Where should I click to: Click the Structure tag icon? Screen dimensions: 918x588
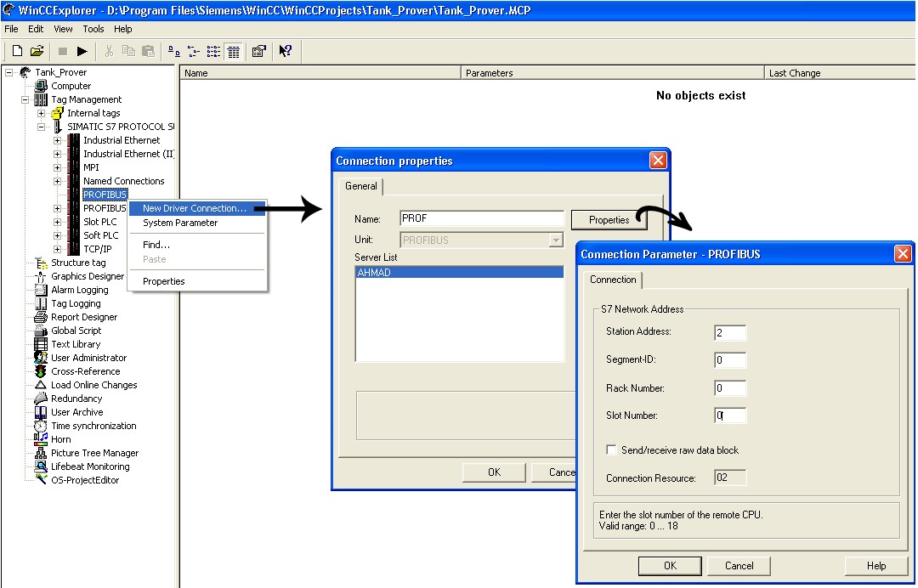[41, 263]
